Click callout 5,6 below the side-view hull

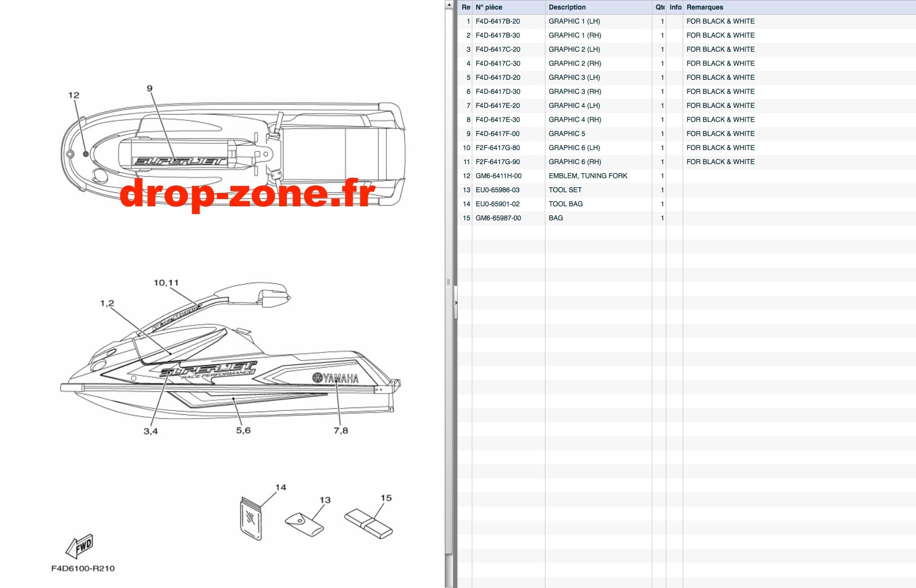click(243, 430)
